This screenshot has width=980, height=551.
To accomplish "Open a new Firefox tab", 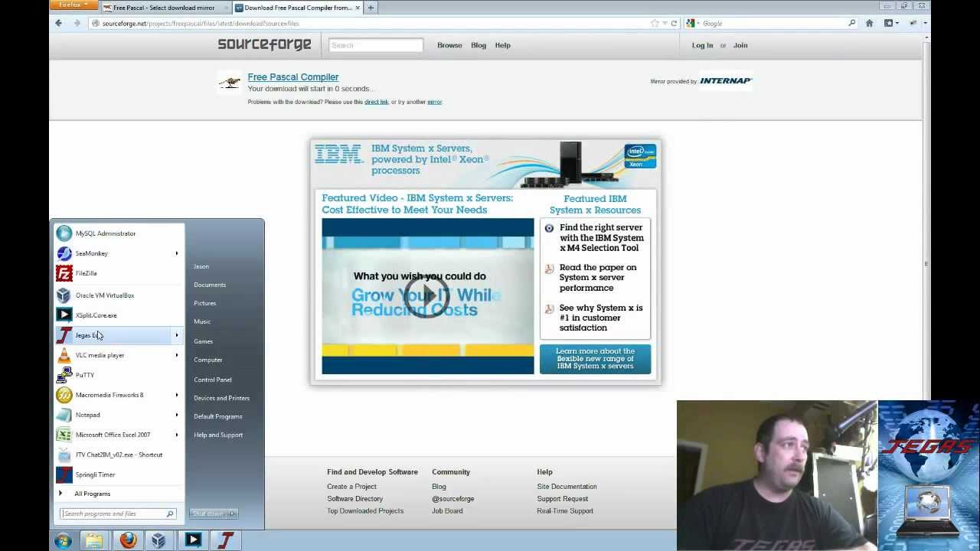I will 371,8.
